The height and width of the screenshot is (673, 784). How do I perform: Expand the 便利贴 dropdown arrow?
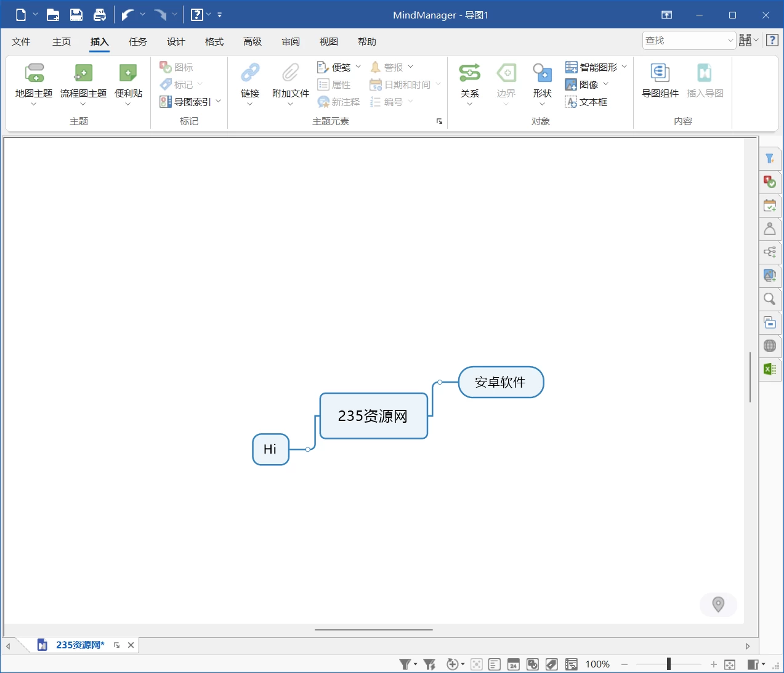(x=128, y=104)
